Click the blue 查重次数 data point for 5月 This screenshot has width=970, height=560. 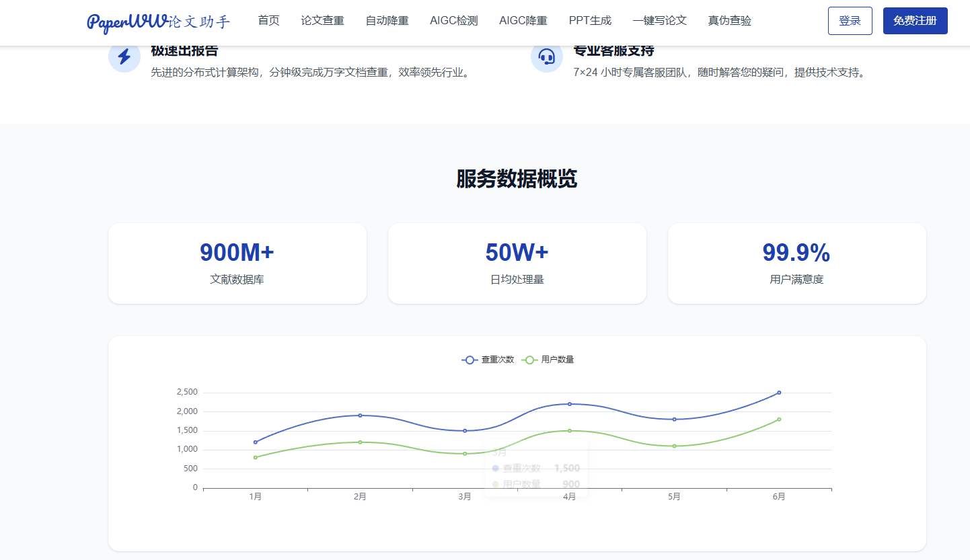674,419
